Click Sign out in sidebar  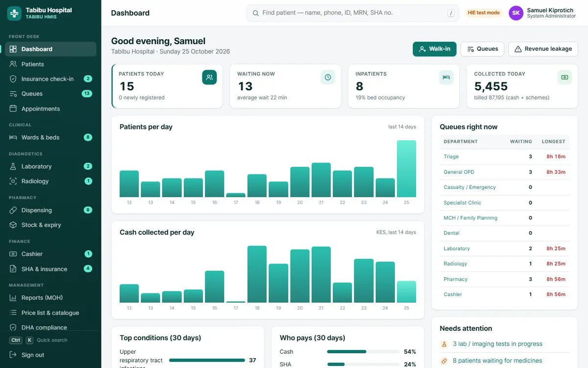point(50,355)
